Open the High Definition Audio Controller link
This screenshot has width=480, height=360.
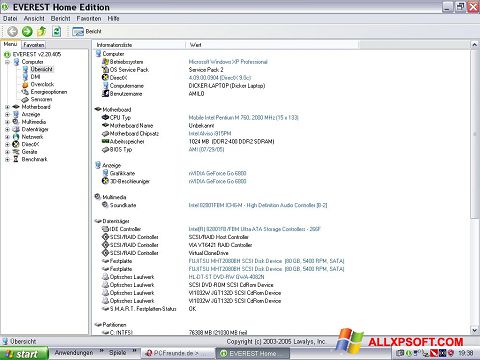coord(258,205)
